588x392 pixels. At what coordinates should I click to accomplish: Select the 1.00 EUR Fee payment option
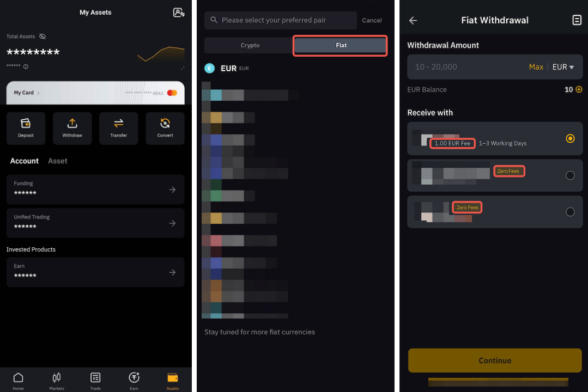495,138
